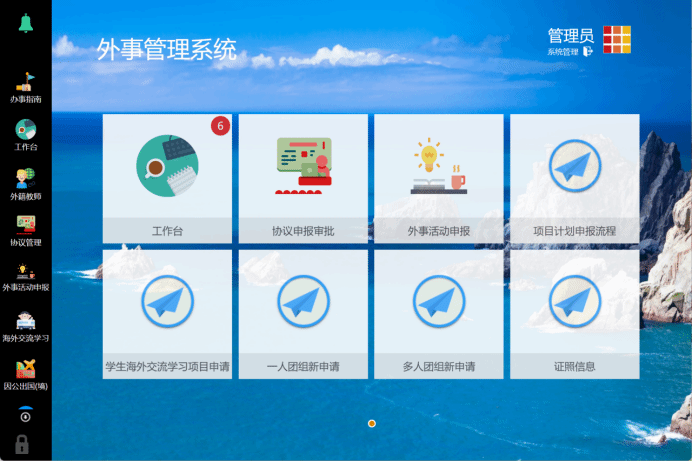Select 因公出国(境) in the sidebar
Viewport: 692px width, 461px height.
pyautogui.click(x=25, y=373)
